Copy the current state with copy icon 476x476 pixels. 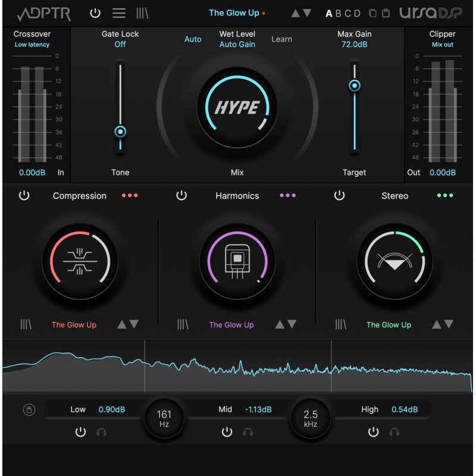click(373, 13)
